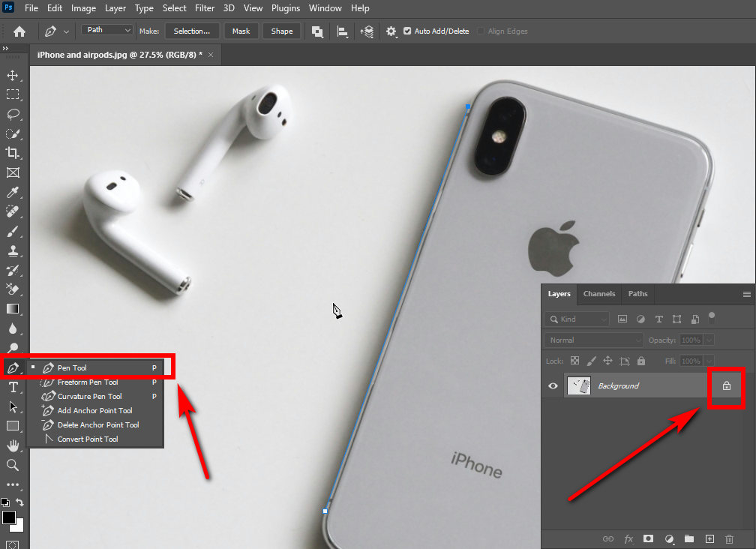
Task: Uncheck the Auto Add/Delete checkbox
Action: coord(407,31)
